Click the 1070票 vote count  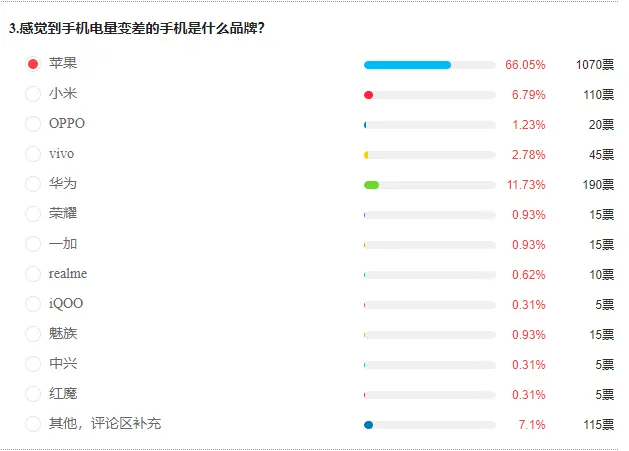tap(595, 65)
